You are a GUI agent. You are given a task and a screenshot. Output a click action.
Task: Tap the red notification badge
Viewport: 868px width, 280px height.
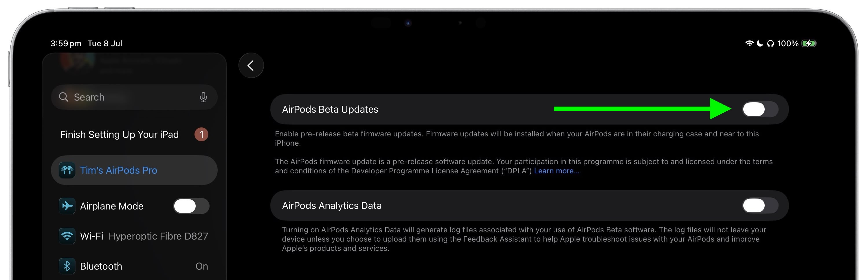pyautogui.click(x=201, y=135)
